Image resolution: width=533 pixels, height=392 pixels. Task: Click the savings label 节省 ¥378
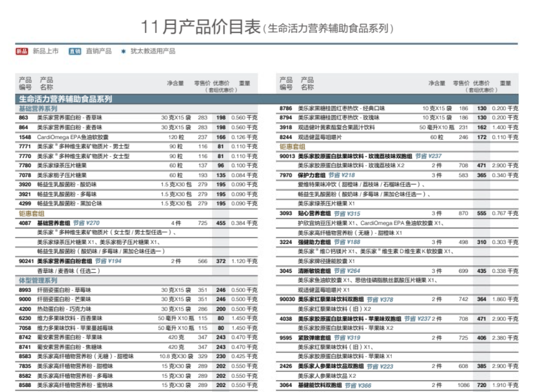[380, 300]
